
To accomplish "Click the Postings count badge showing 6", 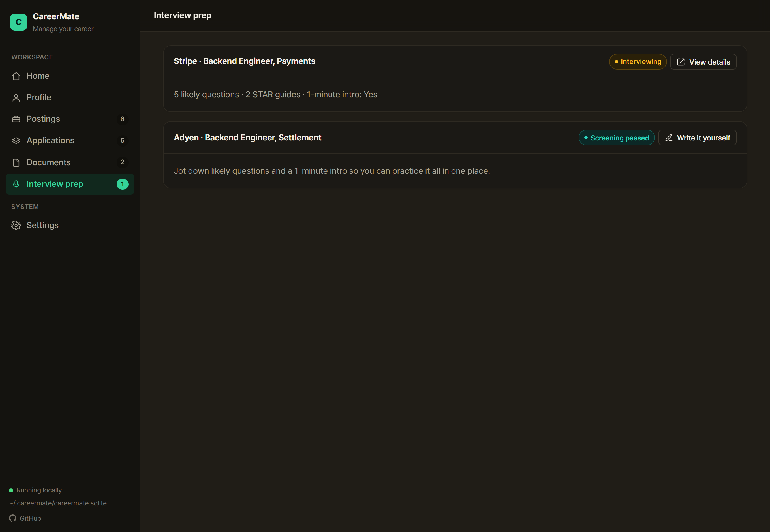I will click(x=122, y=119).
